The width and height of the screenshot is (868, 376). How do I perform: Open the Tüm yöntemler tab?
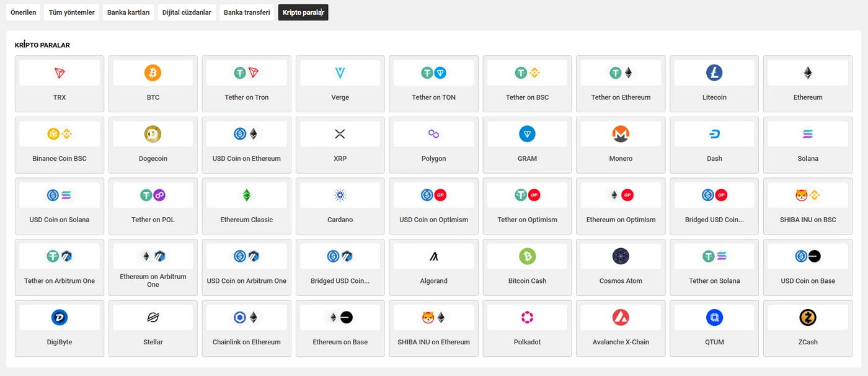71,12
